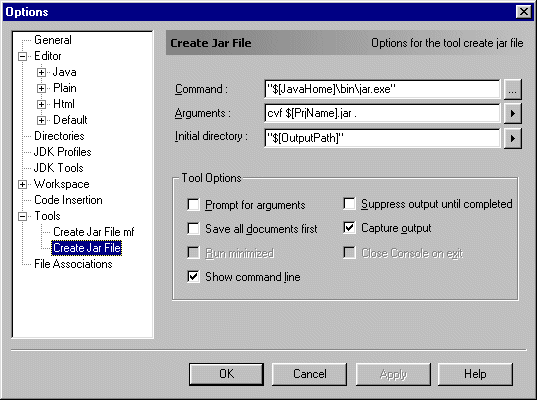Open File Associations settings
This screenshot has width=537, height=400.
pos(73,264)
